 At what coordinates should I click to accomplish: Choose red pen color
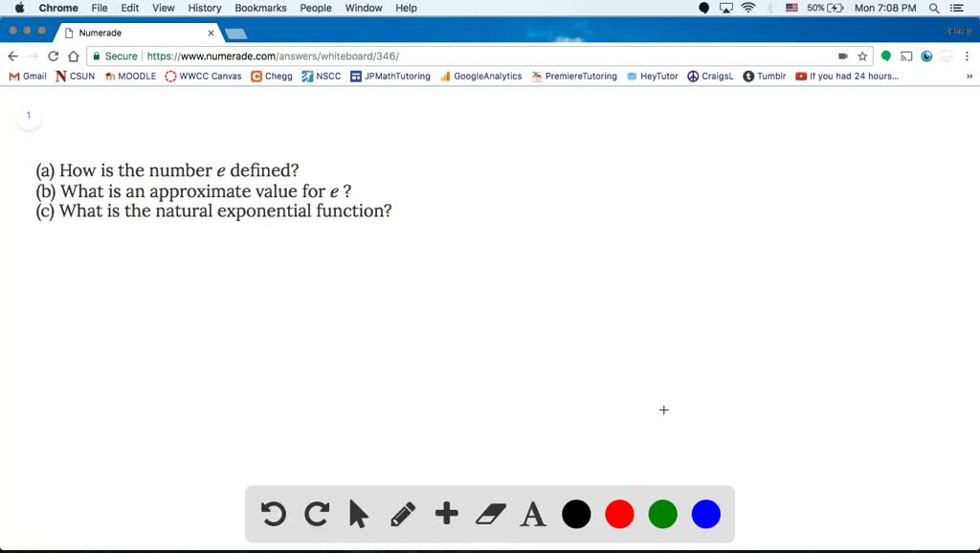pyautogui.click(x=619, y=515)
